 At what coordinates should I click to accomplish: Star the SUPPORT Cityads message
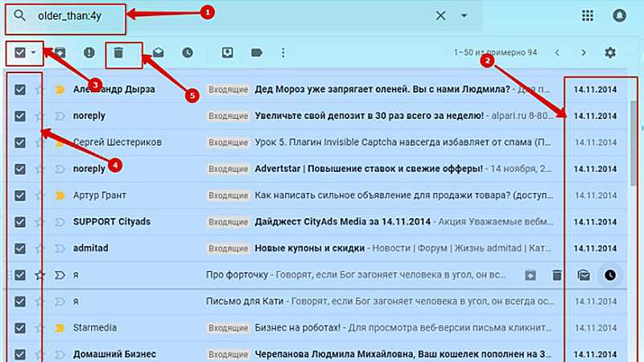click(39, 222)
